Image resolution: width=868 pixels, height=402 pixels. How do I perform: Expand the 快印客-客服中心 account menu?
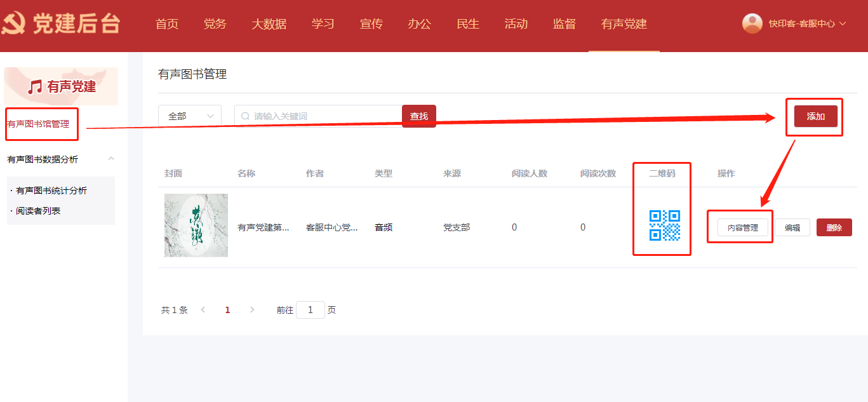pyautogui.click(x=806, y=23)
